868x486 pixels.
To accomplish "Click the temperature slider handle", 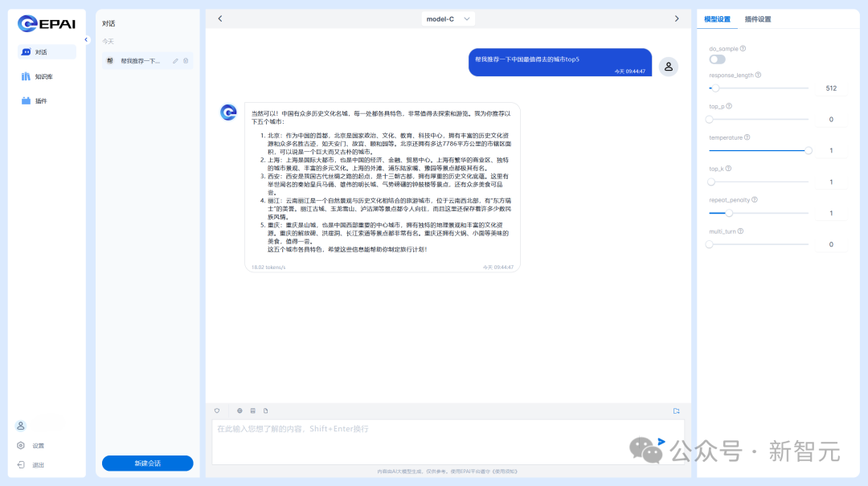I will tap(809, 150).
